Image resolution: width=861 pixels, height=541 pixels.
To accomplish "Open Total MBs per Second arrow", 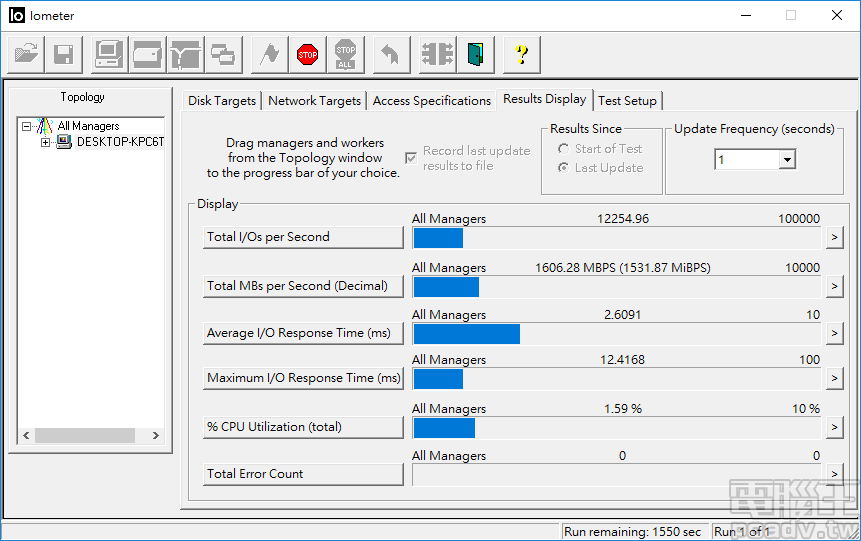I will (x=834, y=286).
